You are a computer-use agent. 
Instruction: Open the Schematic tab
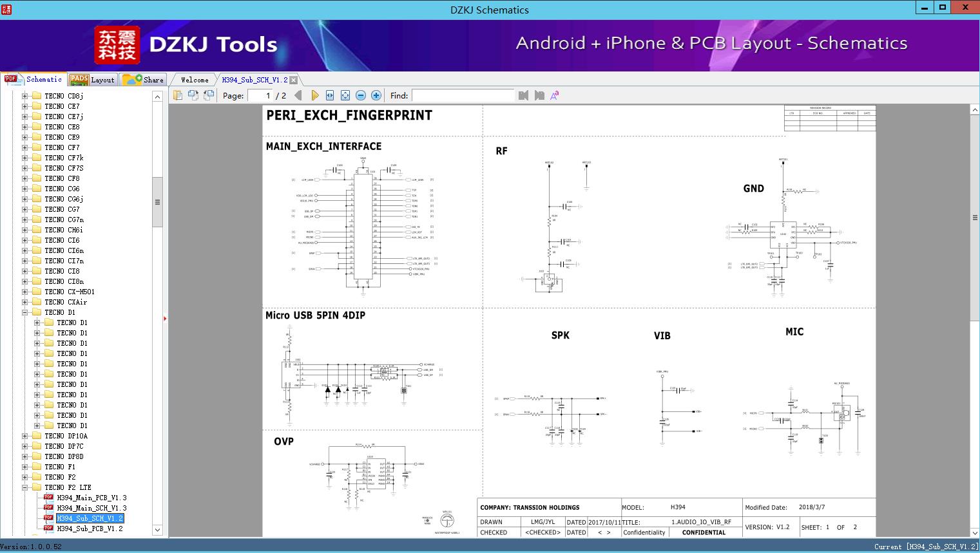pyautogui.click(x=34, y=79)
